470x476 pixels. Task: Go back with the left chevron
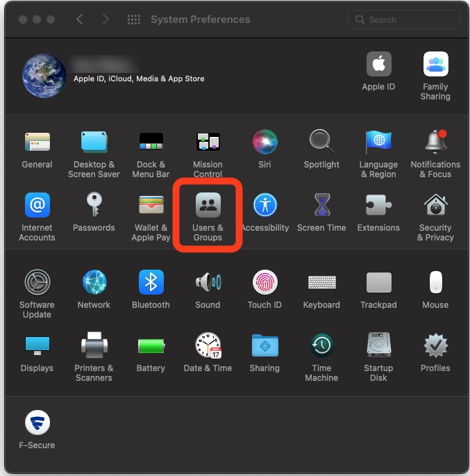(x=79, y=19)
